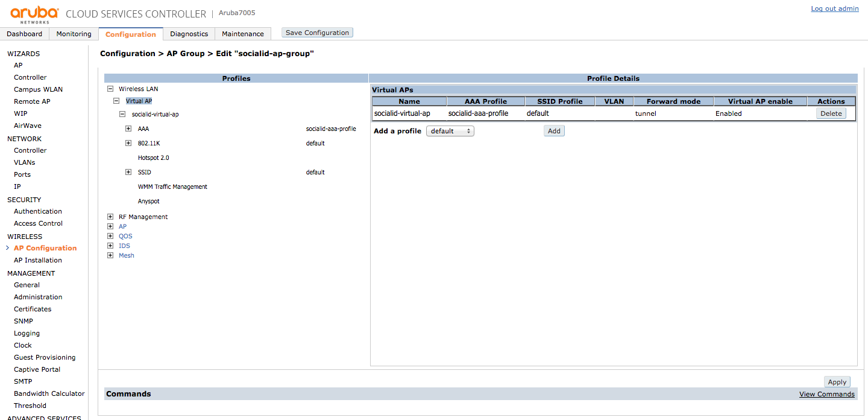
Task: Expand the RF Management node
Action: (x=110, y=217)
